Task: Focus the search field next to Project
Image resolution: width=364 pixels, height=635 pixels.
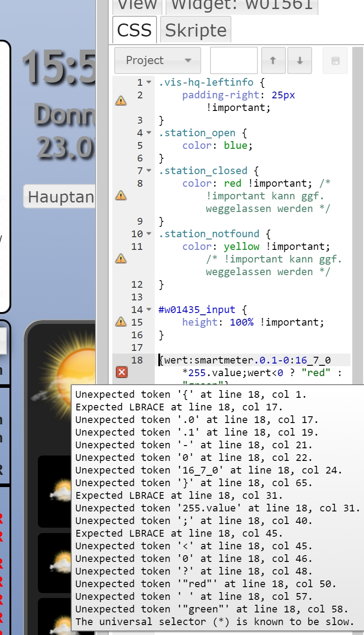Action: coord(234,60)
